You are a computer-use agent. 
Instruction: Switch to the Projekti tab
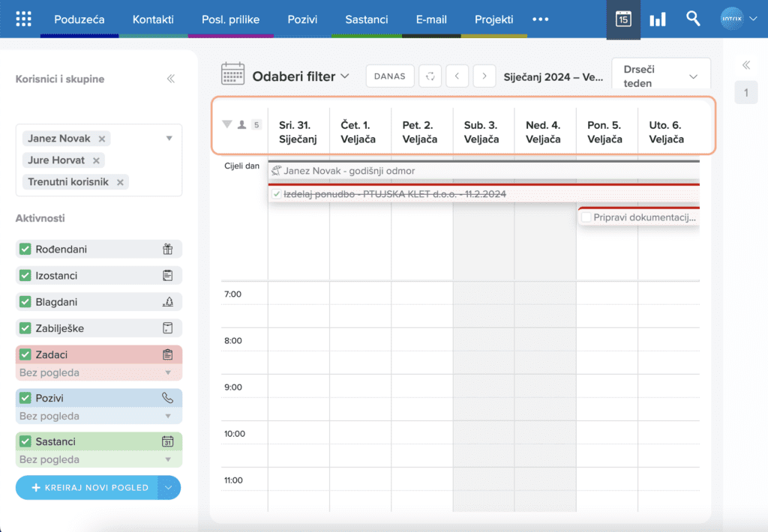coord(494,19)
